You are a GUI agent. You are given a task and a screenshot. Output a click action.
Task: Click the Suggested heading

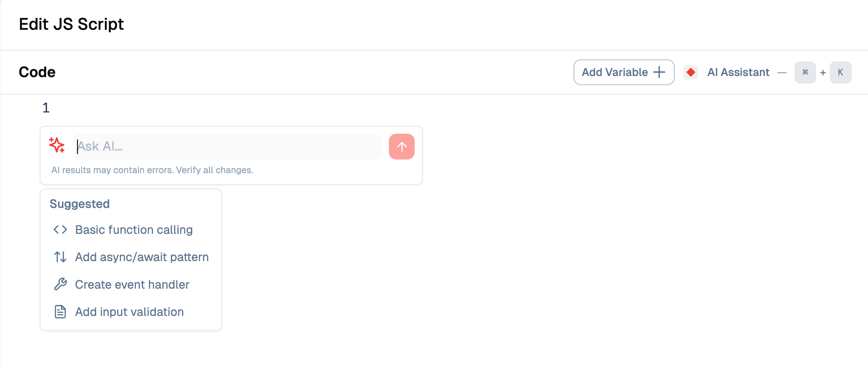point(80,204)
